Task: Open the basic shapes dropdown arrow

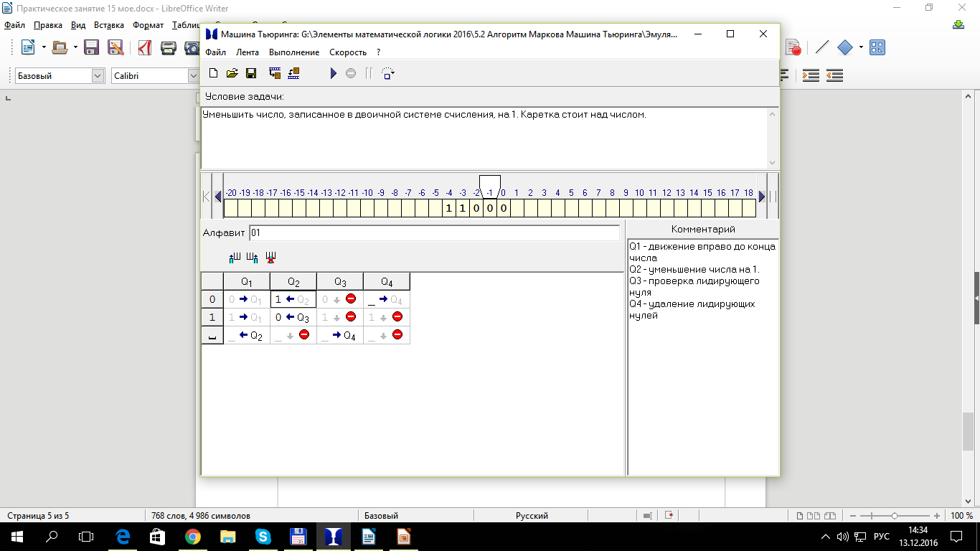Action: [861, 48]
